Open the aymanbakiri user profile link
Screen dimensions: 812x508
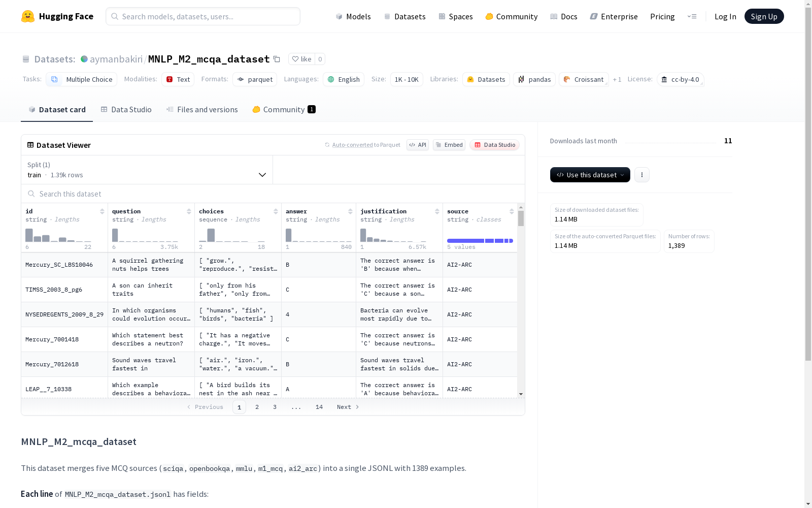[x=116, y=59]
